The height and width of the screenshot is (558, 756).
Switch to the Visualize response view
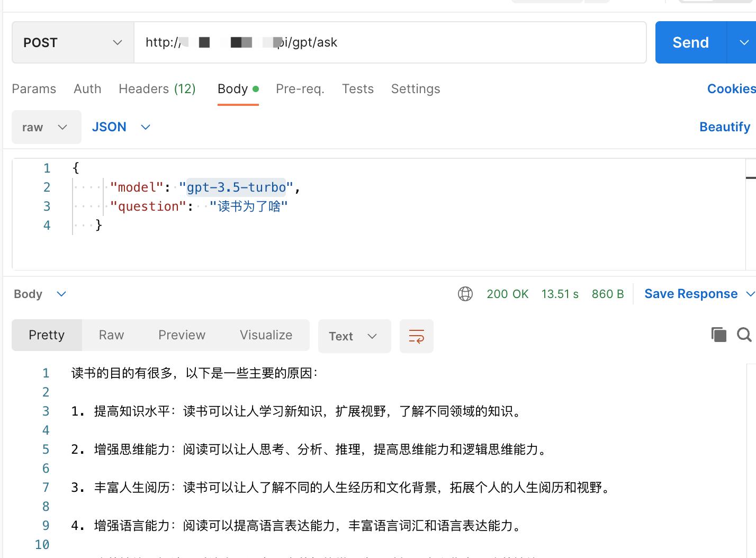[266, 335]
